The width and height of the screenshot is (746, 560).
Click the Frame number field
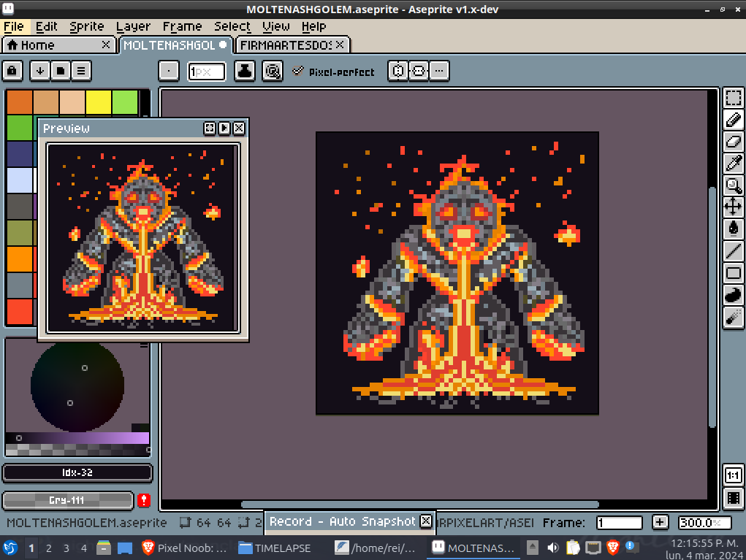point(619,523)
